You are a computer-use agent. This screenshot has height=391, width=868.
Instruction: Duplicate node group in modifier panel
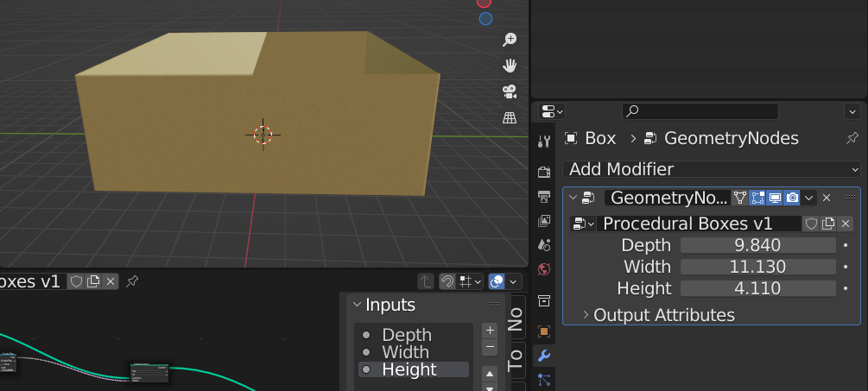point(828,224)
